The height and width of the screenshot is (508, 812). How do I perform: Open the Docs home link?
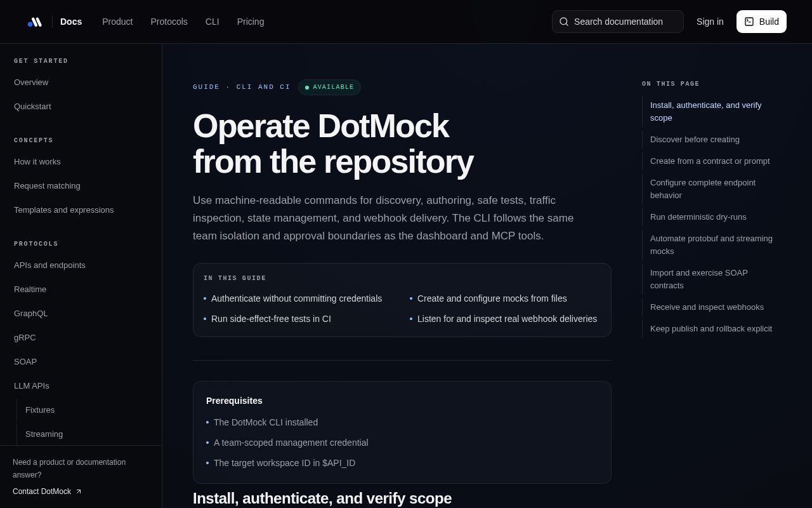pyautogui.click(x=71, y=22)
